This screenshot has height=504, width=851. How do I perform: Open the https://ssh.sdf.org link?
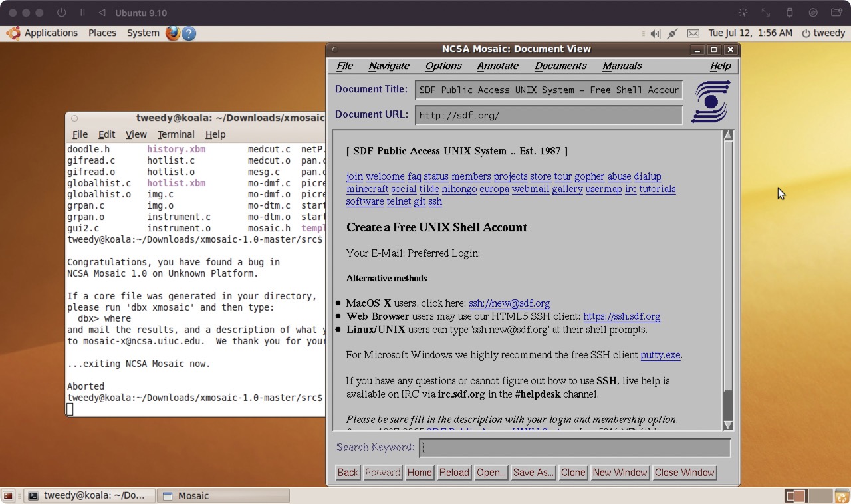coord(622,316)
